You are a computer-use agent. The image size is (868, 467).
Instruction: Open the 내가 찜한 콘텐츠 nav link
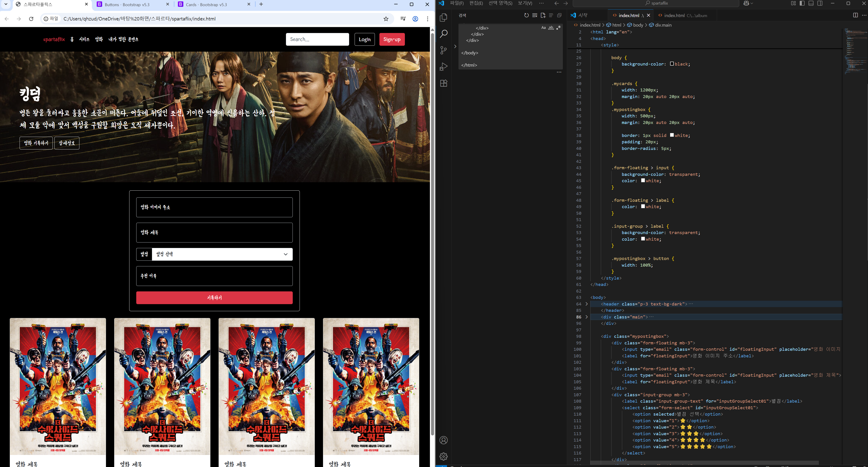tap(123, 39)
